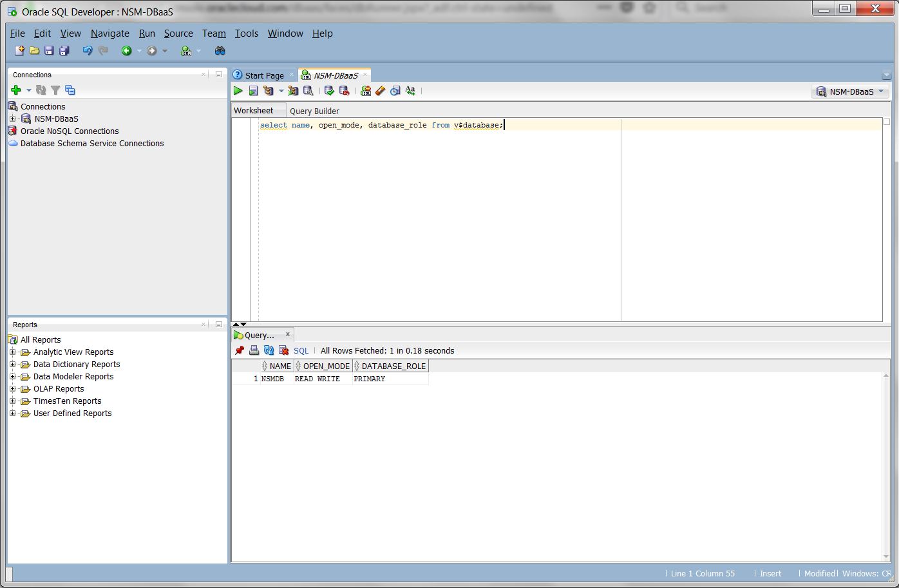The height and width of the screenshot is (588, 899).
Task: Switch to the Start Page tab
Action: pos(263,75)
